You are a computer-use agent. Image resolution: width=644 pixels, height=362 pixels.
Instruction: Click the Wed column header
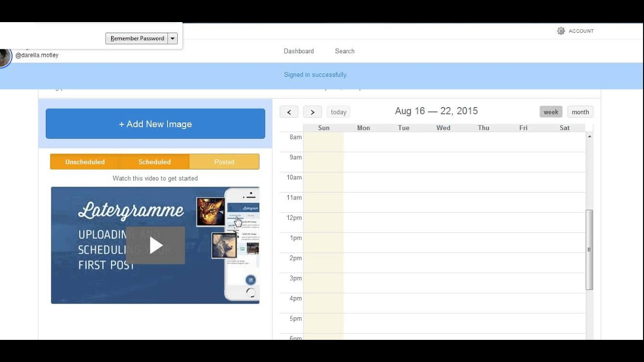[443, 128]
